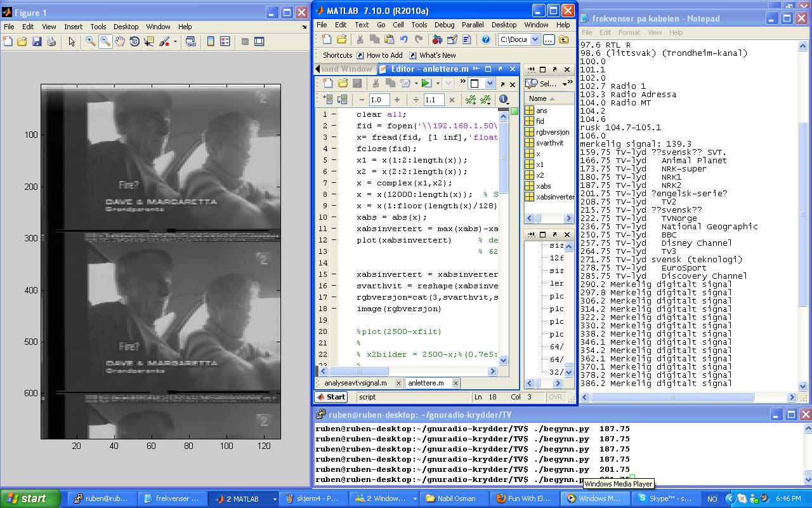
Task: Open Tools menu in Figure 1 window
Action: [98, 27]
